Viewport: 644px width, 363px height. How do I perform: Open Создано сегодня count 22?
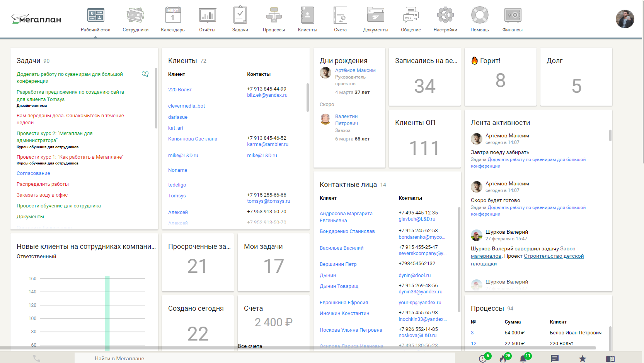198,334
